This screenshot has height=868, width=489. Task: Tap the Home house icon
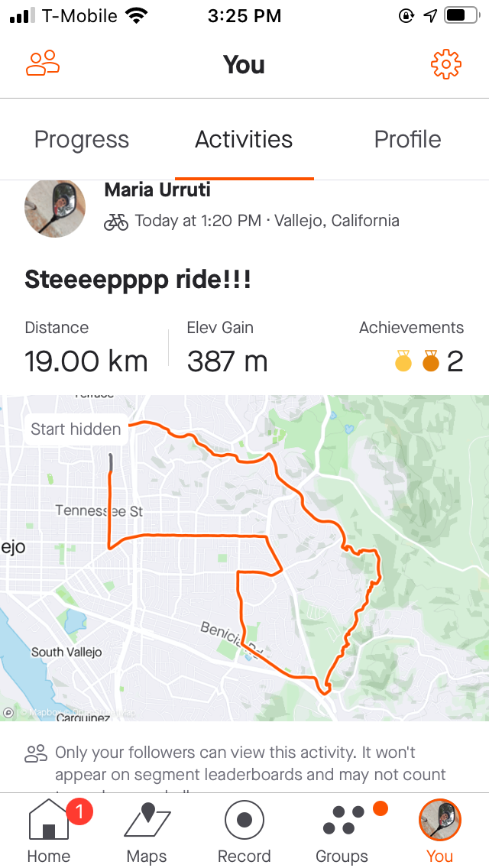49,819
